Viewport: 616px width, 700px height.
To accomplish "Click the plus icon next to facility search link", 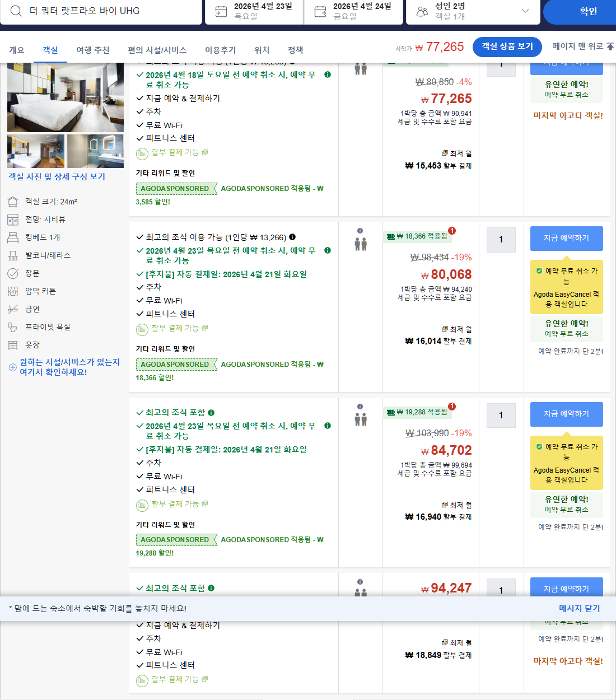I will [x=12, y=368].
